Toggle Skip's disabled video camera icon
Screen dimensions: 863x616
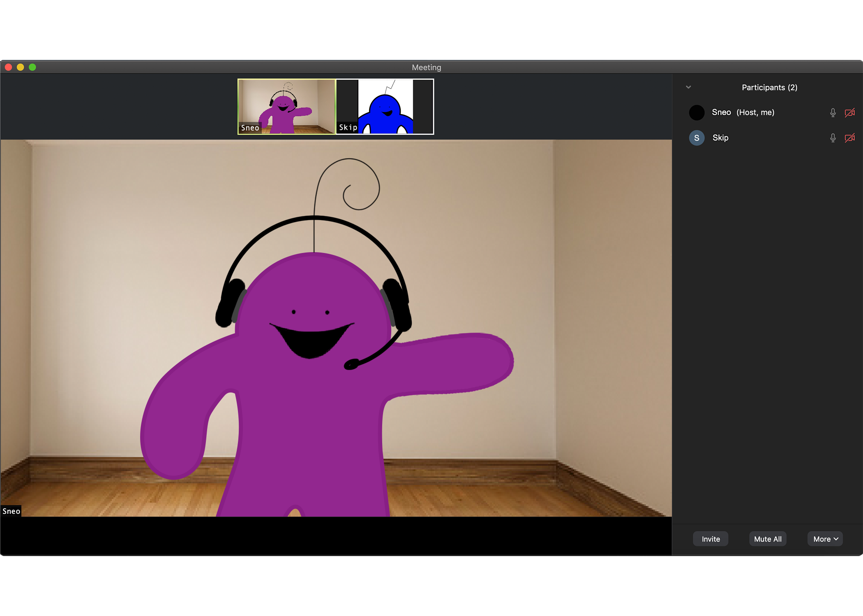coord(849,138)
